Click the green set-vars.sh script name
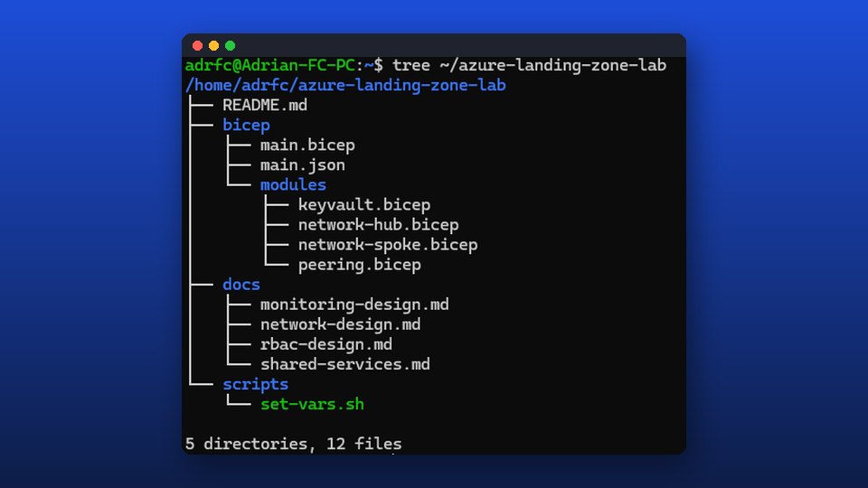The height and width of the screenshot is (488, 868). pyautogui.click(x=312, y=404)
